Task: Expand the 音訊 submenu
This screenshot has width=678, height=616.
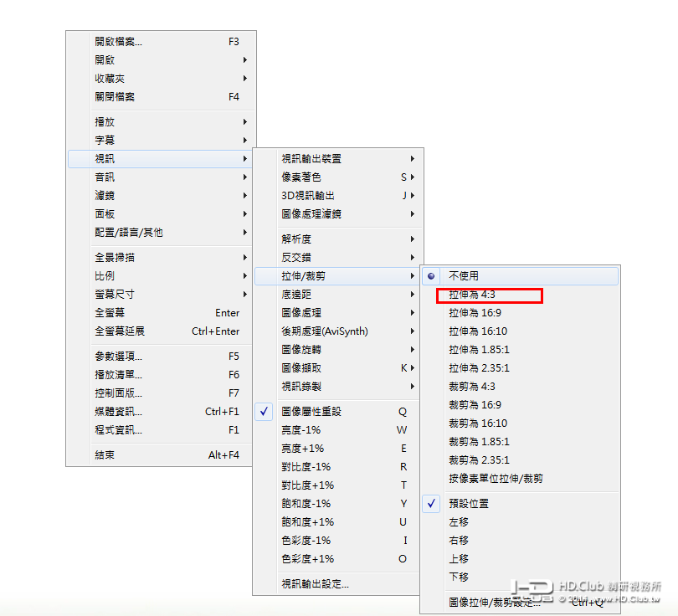Action: click(x=160, y=177)
